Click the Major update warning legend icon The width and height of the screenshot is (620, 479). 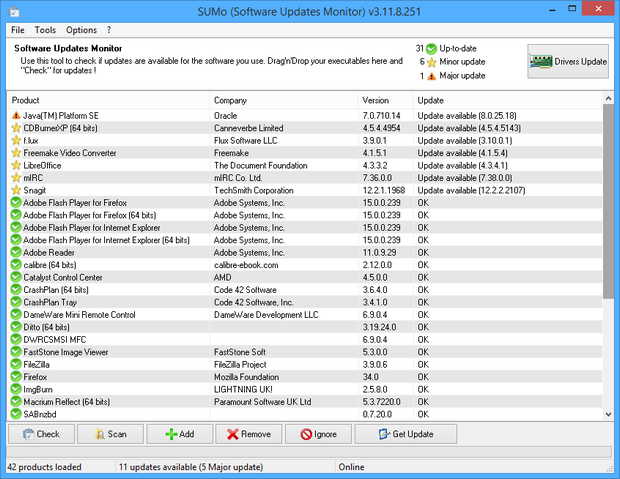point(431,76)
